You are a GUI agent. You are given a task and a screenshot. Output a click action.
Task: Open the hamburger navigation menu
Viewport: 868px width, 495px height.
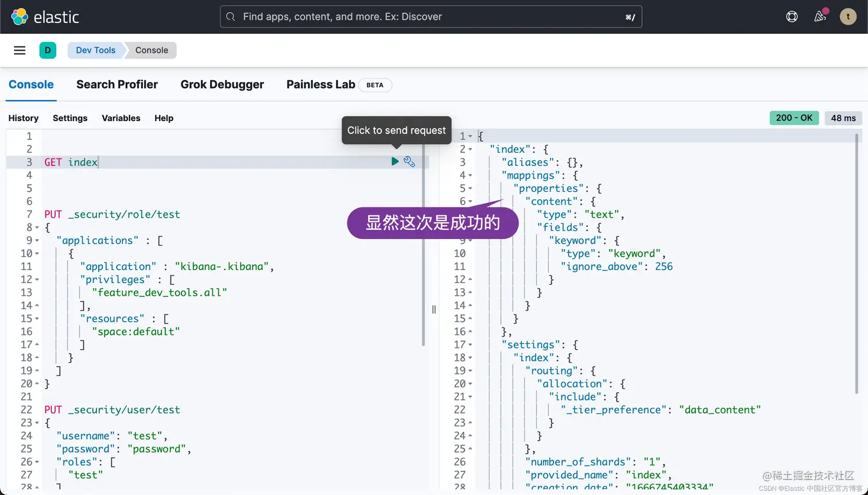[x=20, y=50]
